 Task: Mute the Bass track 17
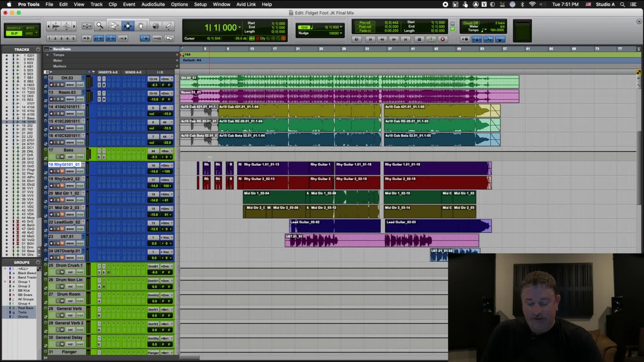[62, 157]
